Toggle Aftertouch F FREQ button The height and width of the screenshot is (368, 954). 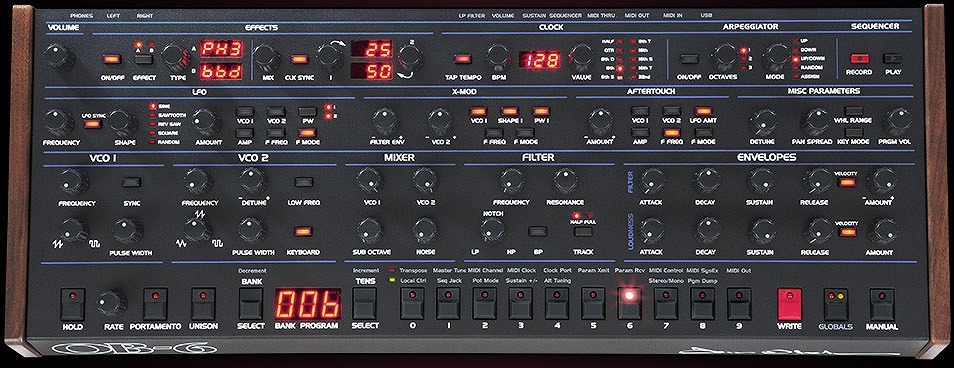pos(672,132)
